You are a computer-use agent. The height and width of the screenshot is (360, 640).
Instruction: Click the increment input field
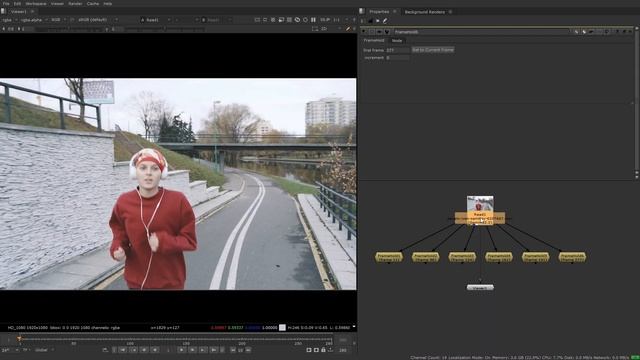coord(397,58)
